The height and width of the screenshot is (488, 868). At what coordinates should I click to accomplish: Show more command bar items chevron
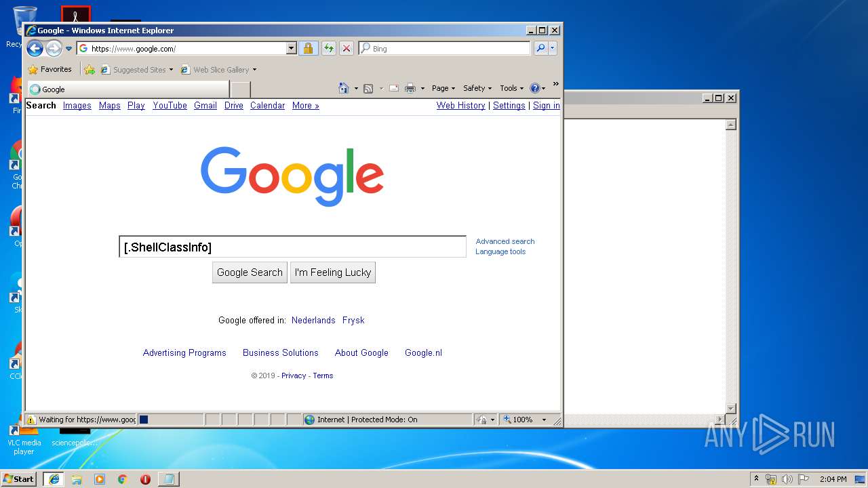556,84
